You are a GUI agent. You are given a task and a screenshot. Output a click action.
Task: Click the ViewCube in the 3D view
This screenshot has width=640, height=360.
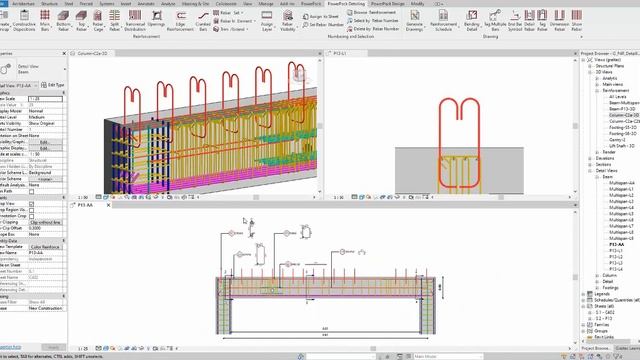[299, 74]
